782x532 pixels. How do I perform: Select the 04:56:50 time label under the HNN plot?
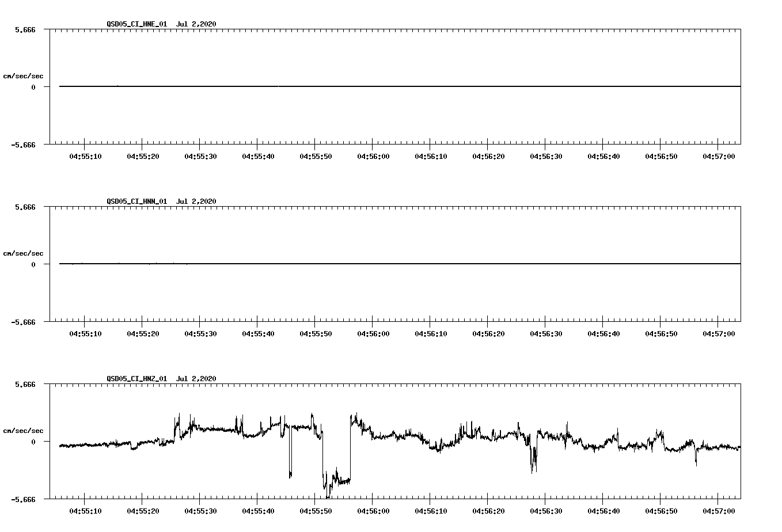(x=661, y=333)
